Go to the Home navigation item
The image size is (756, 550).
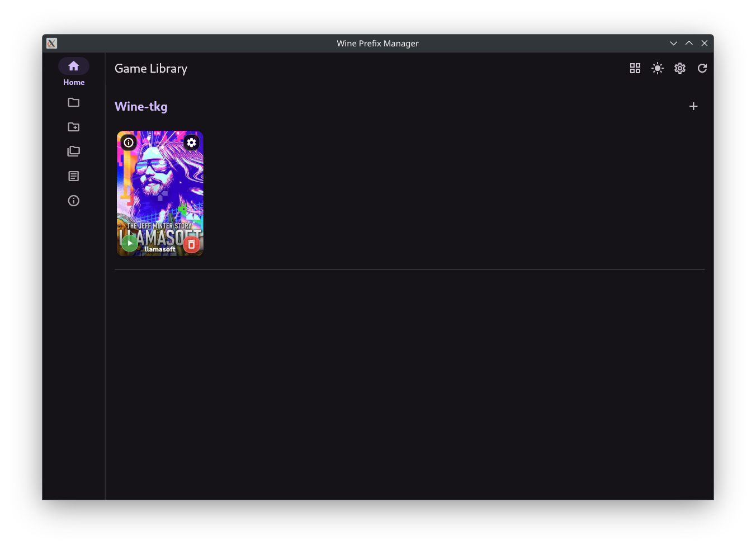74,72
